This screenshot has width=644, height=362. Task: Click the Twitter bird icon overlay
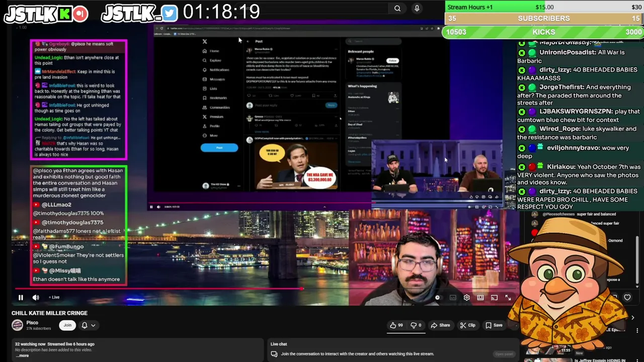coord(170,14)
